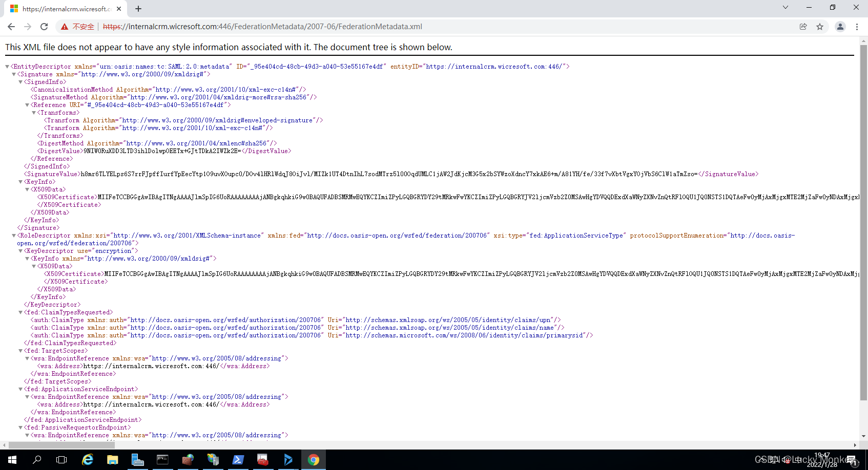Collapse the EntityDescriptor root node

pos(7,67)
